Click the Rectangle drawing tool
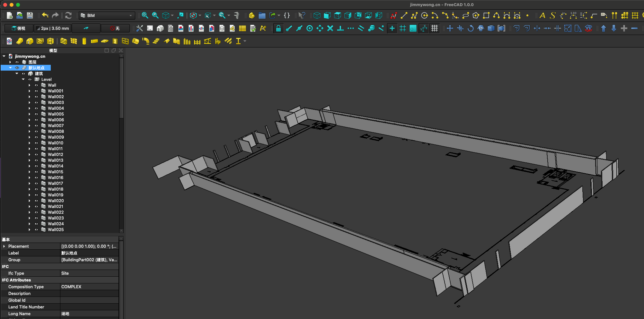 click(486, 15)
